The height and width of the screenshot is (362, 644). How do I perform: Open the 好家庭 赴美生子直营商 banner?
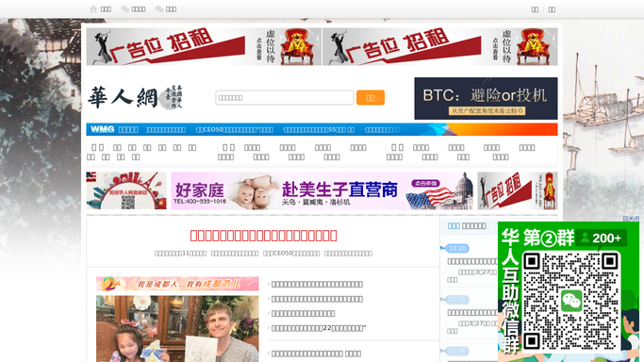[x=322, y=190]
